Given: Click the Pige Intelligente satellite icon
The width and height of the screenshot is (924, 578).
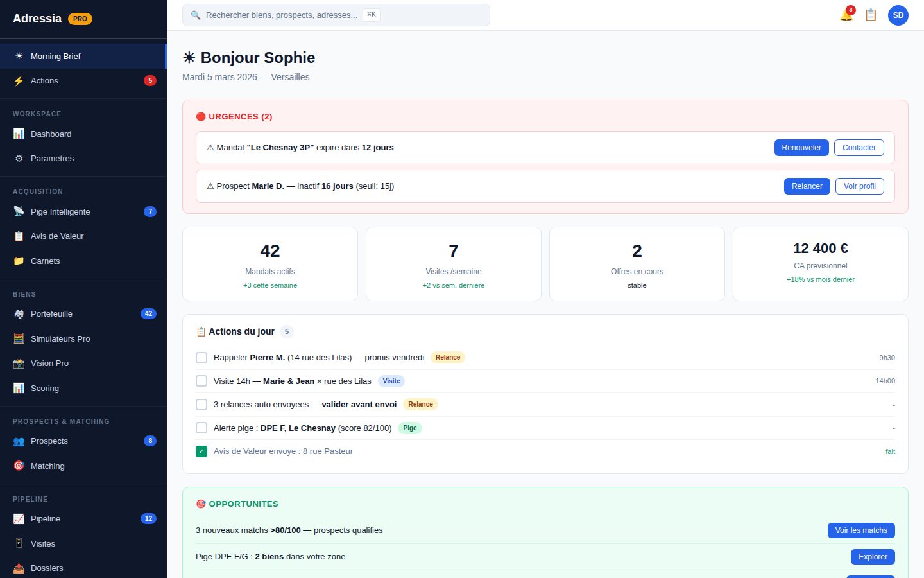Looking at the screenshot, I should pyautogui.click(x=19, y=211).
